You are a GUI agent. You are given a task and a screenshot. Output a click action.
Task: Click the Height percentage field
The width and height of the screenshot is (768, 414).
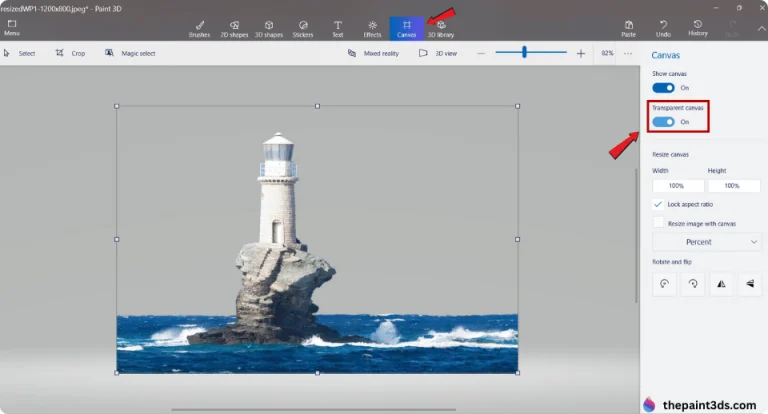[x=733, y=186]
